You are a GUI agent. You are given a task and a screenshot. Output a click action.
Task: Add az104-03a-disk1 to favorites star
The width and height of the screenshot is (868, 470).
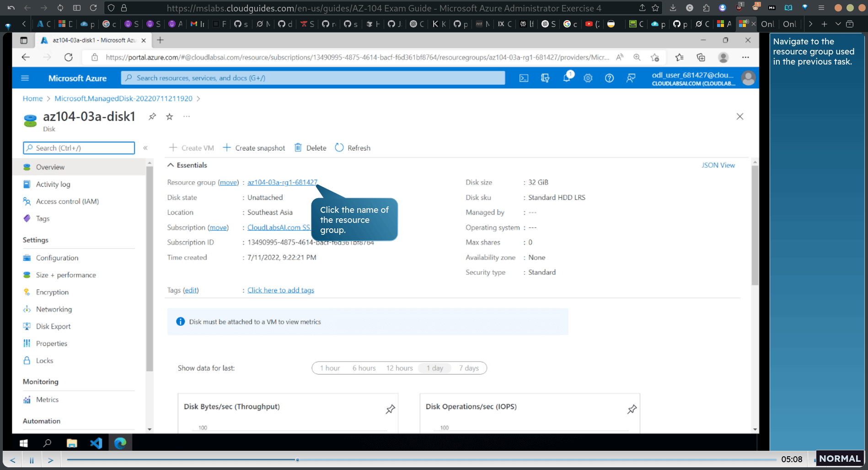click(x=170, y=117)
